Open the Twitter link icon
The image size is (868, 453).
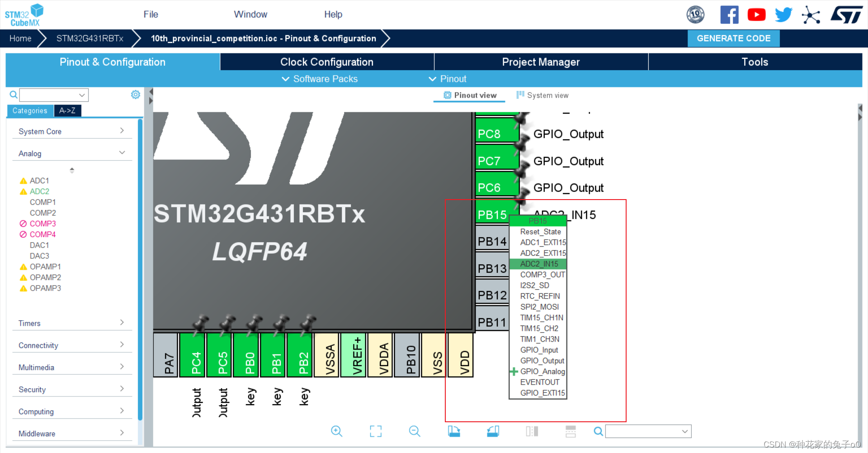pyautogui.click(x=783, y=15)
